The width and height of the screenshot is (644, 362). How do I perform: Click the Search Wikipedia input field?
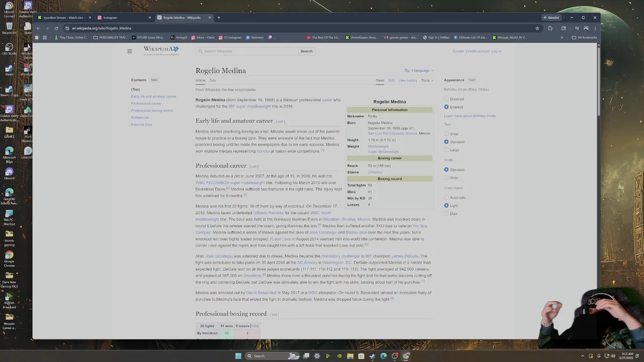[247, 51]
